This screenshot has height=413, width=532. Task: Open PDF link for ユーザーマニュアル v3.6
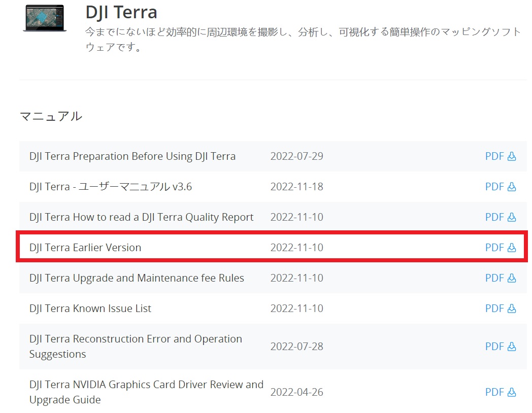(494, 187)
